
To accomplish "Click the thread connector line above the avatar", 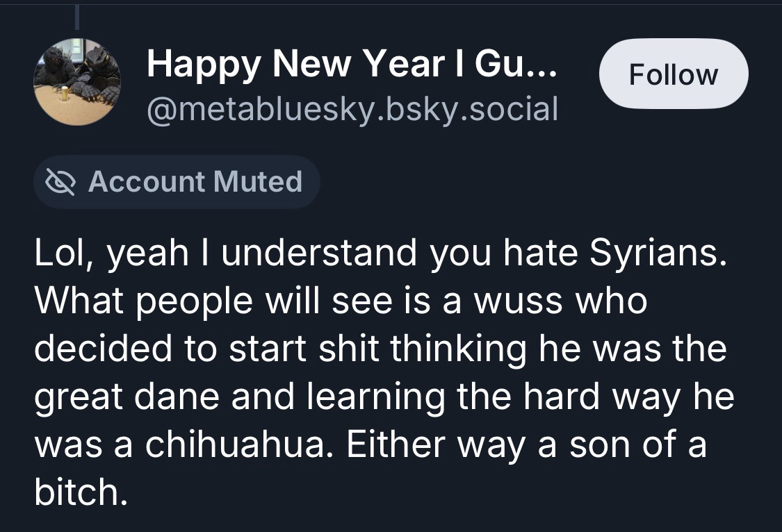I will [x=76, y=15].
